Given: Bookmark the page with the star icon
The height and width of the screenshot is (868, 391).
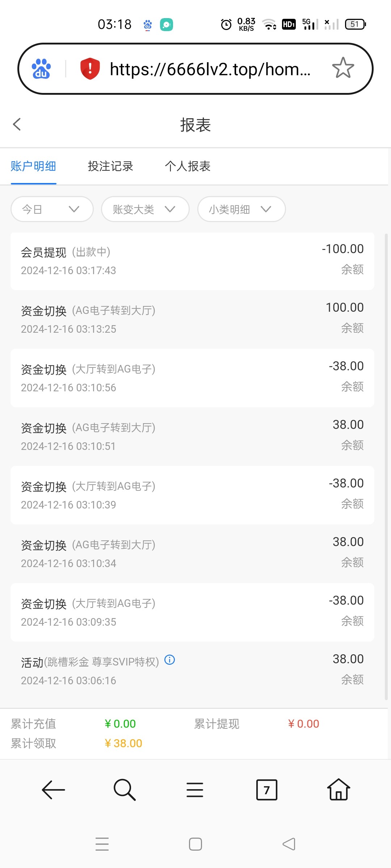Looking at the screenshot, I should point(343,68).
